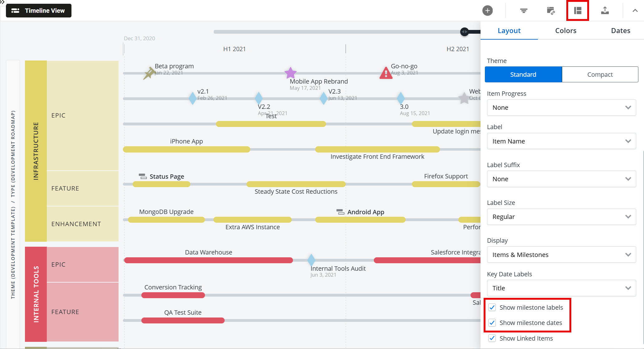Click the Timeline View icon
The width and height of the screenshot is (644, 349).
[15, 10]
